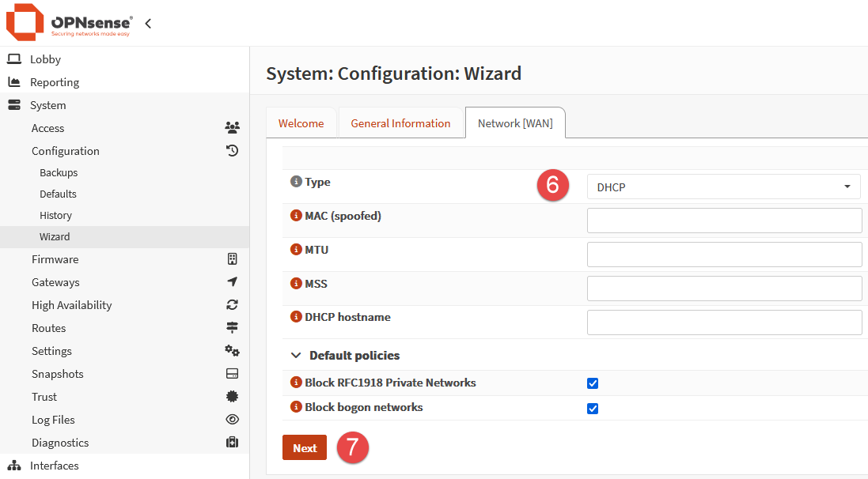Focus the DHCP hostname field
This screenshot has width=868, height=479.
pos(724,322)
